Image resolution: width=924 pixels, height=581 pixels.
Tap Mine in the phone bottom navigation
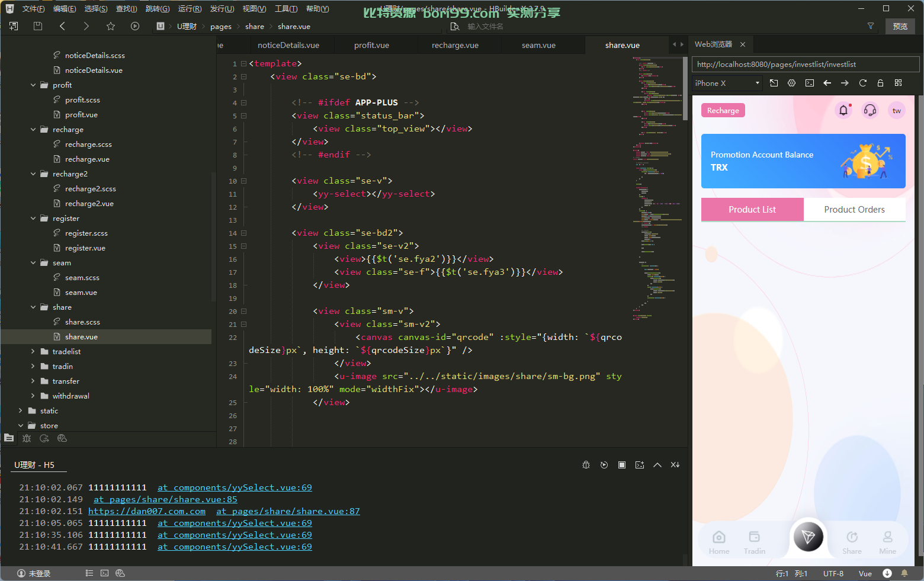[x=887, y=542]
